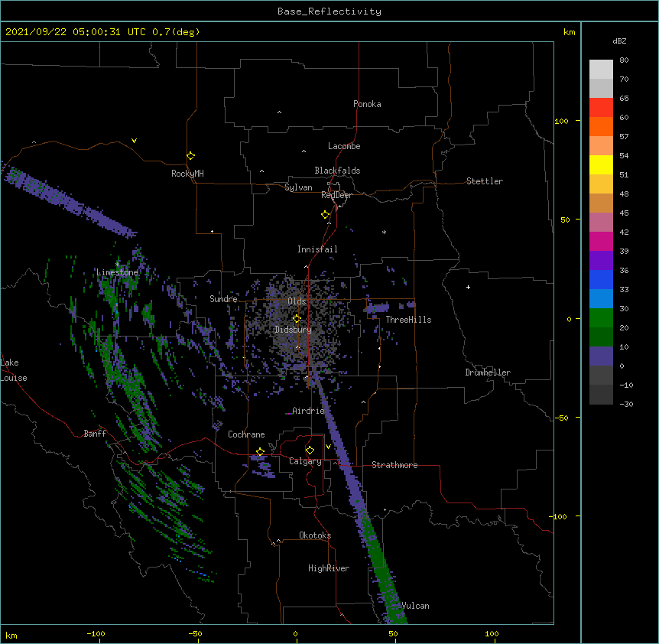Click the km unit label at top right
This screenshot has height=644, width=659.
tap(569, 32)
